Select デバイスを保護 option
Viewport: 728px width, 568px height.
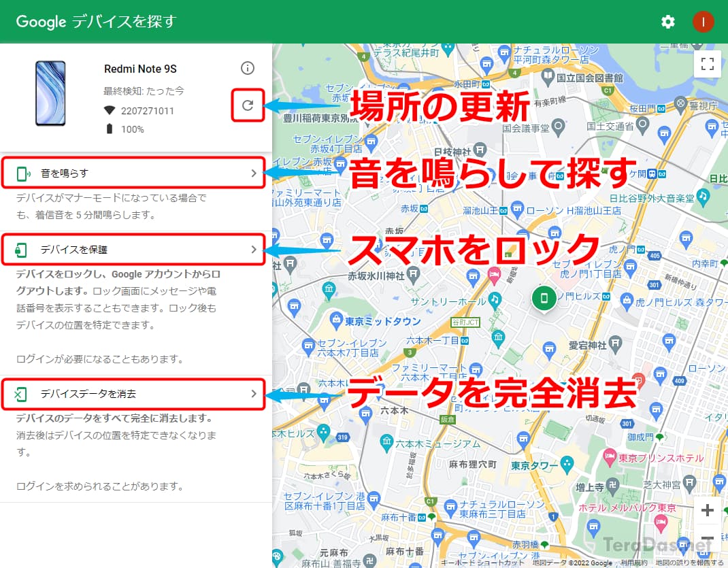[x=133, y=250]
